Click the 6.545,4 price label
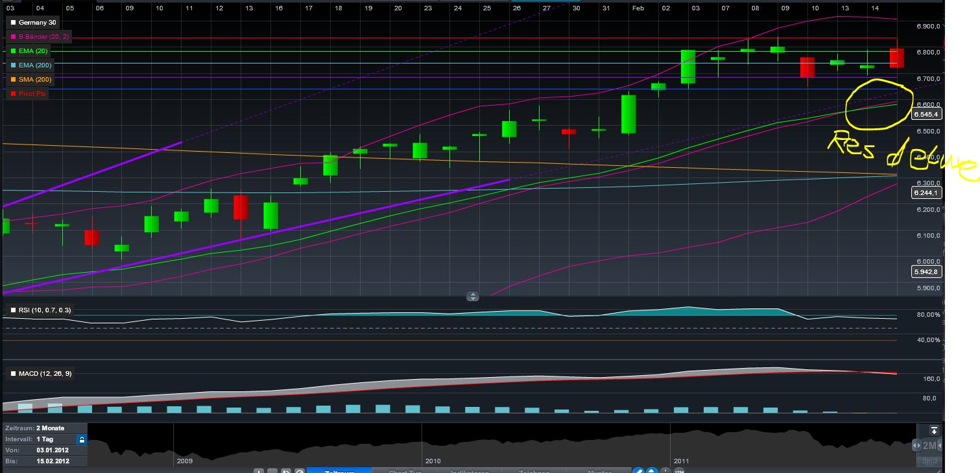The height and width of the screenshot is (473, 980). (926, 115)
